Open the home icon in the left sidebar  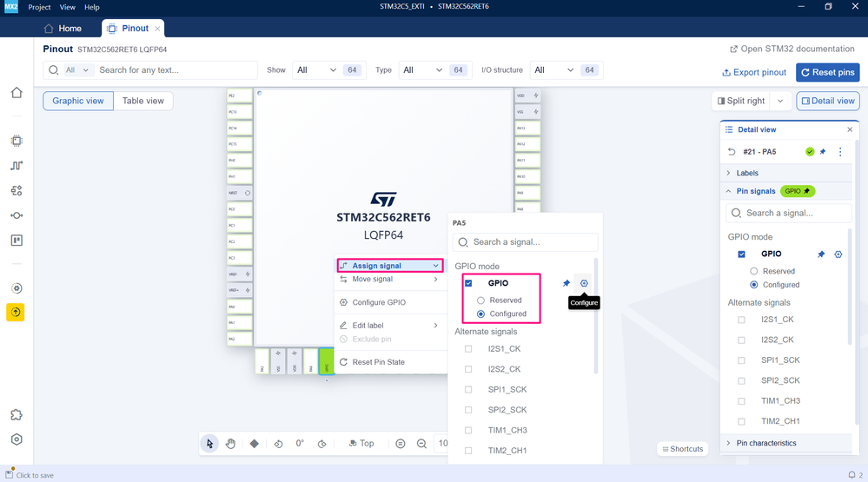click(17, 92)
